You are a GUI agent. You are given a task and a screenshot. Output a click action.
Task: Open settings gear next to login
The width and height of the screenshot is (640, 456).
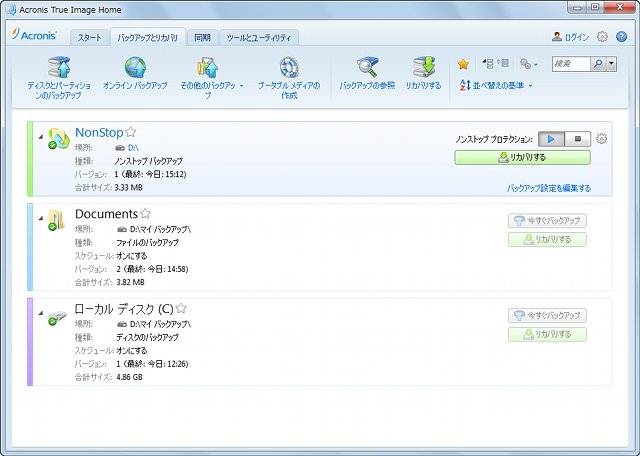click(x=602, y=37)
